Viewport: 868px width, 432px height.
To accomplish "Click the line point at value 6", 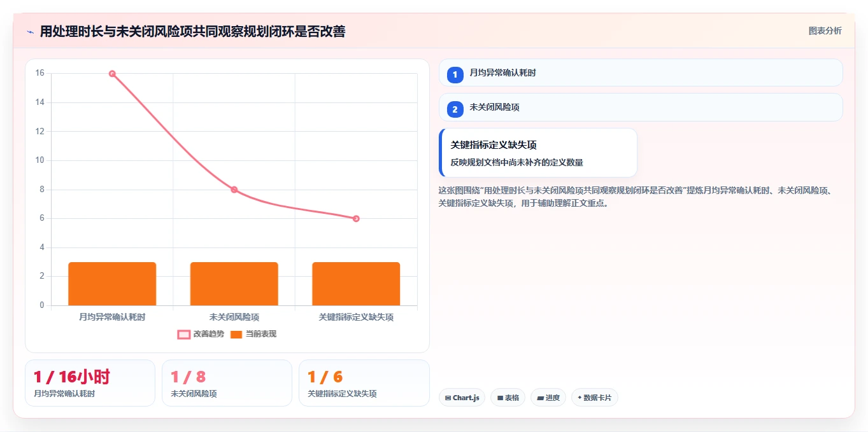I will [356, 219].
